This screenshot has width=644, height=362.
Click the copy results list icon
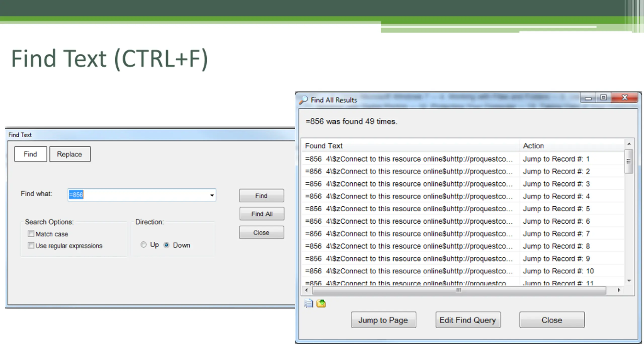pos(309,303)
